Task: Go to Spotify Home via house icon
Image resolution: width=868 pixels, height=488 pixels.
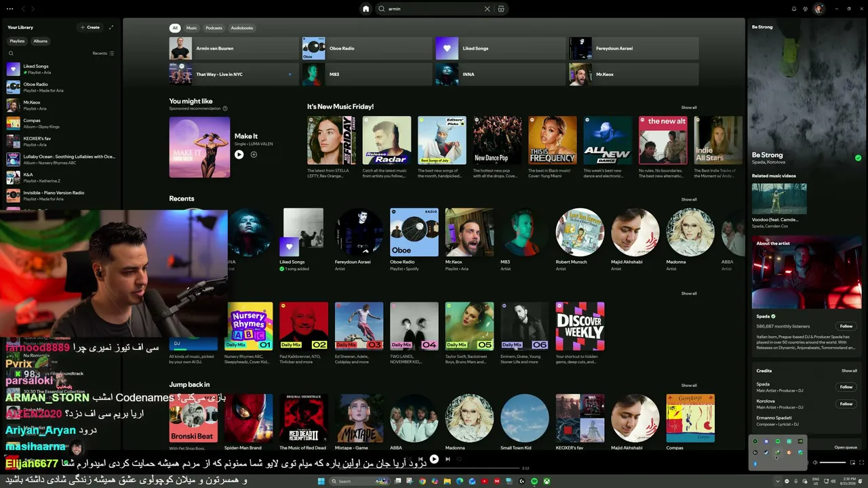Action: [x=366, y=9]
